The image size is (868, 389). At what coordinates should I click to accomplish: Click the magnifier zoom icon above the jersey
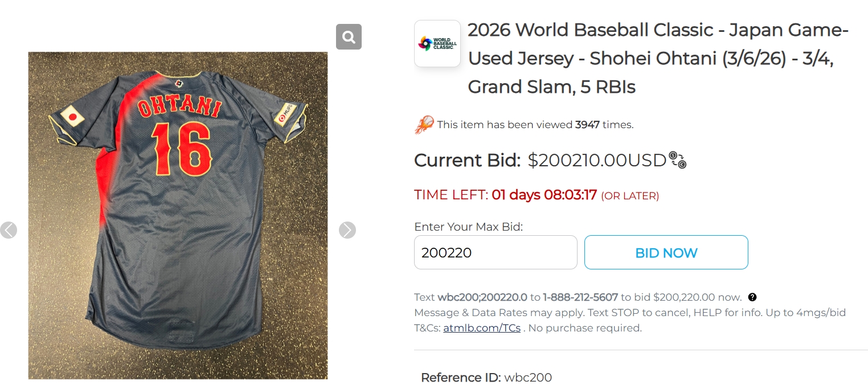tap(349, 37)
